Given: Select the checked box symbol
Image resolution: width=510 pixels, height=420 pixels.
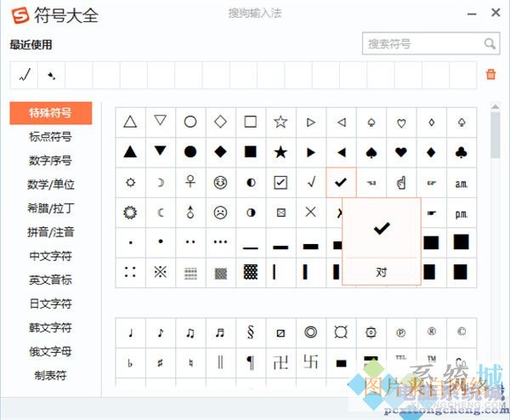Looking at the screenshot, I should point(280,182).
